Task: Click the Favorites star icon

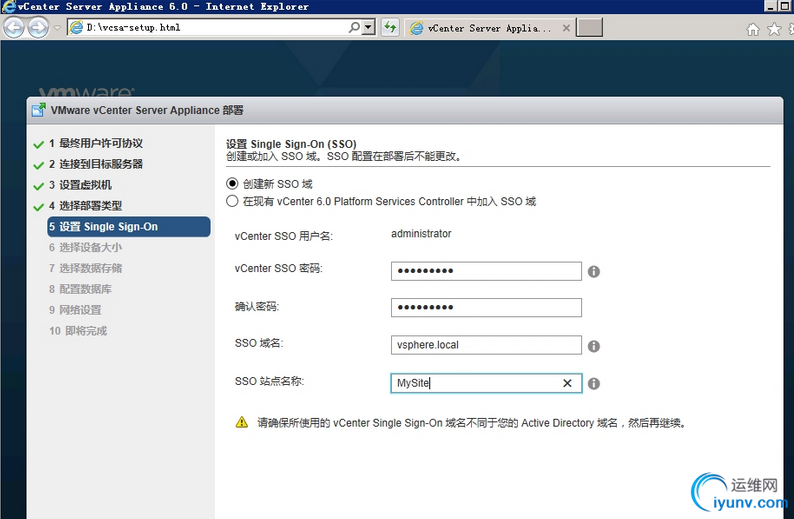Action: tap(774, 29)
